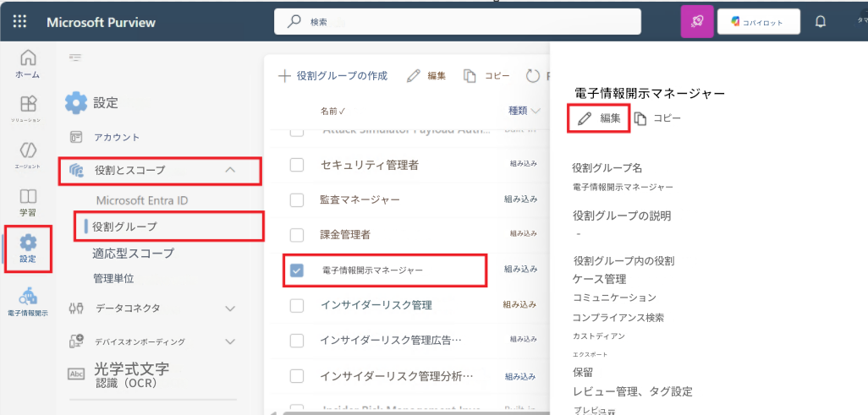Click コミュニケーション role in details

tap(614, 298)
